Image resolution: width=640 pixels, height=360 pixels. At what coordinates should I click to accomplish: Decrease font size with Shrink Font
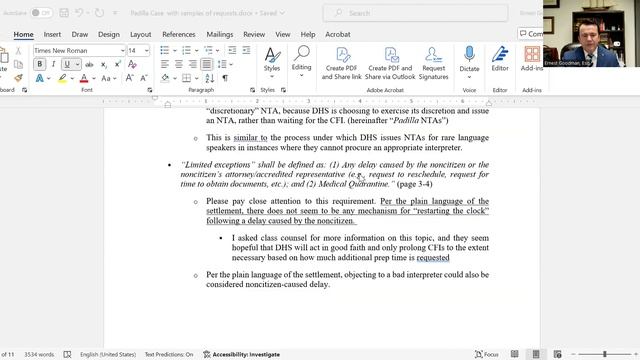click(144, 78)
